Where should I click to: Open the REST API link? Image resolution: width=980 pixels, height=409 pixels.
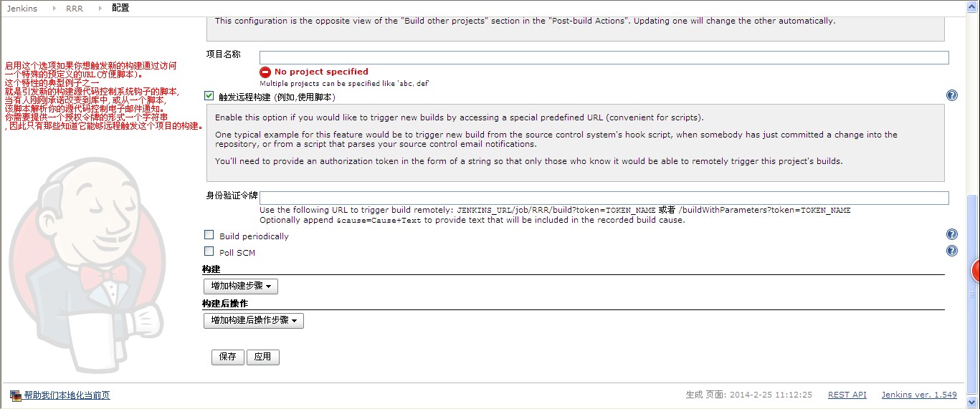847,395
